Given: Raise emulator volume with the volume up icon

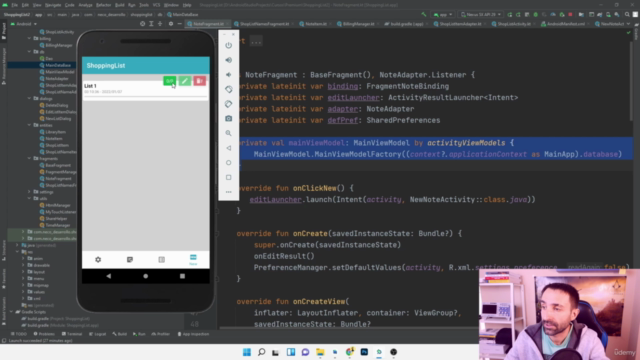Looking at the screenshot, I should tap(229, 60).
